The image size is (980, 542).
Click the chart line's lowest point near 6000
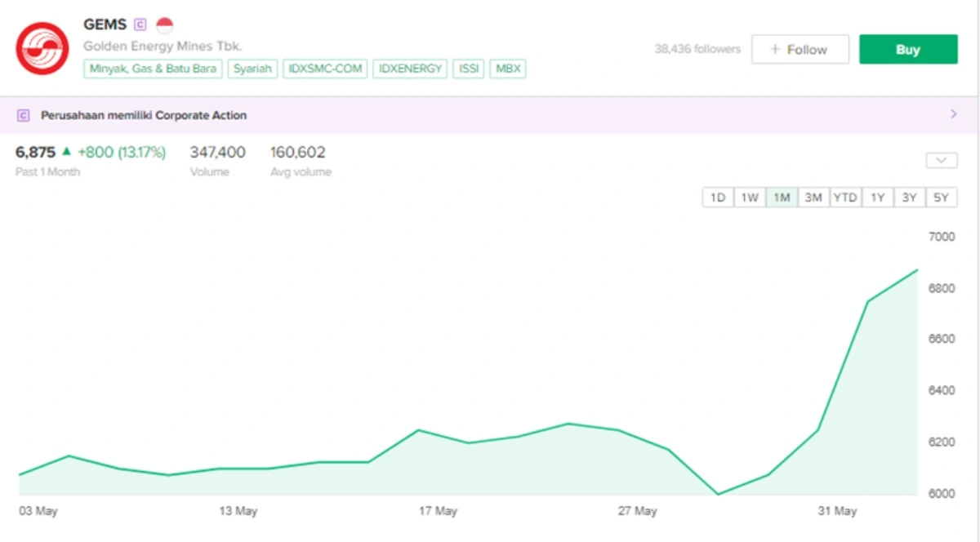tap(718, 494)
